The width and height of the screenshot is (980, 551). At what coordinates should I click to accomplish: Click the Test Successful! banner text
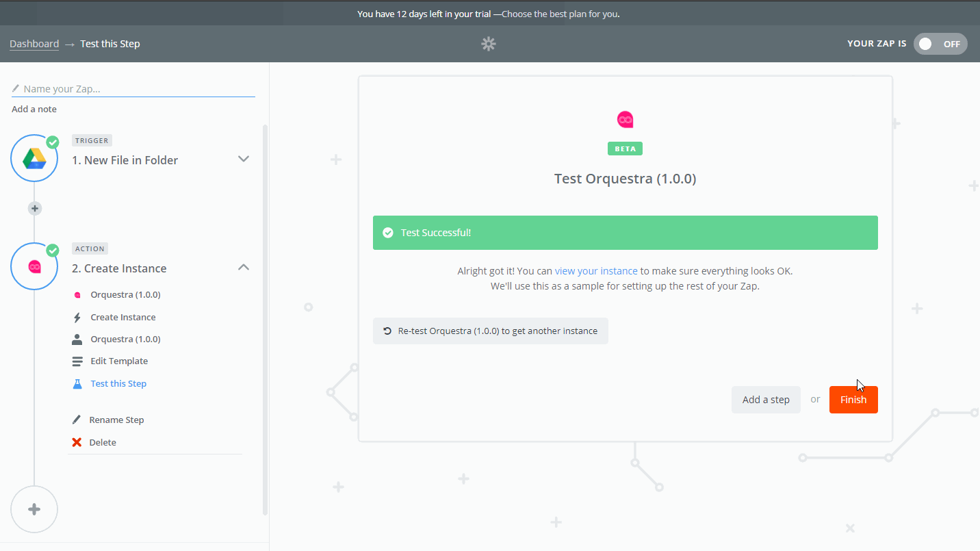436,233
